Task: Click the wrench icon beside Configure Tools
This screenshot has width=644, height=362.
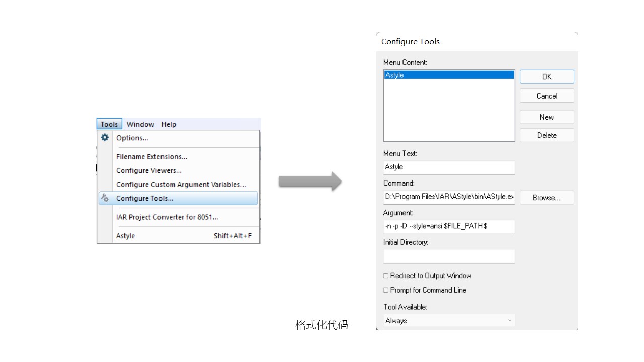Action: (x=105, y=198)
